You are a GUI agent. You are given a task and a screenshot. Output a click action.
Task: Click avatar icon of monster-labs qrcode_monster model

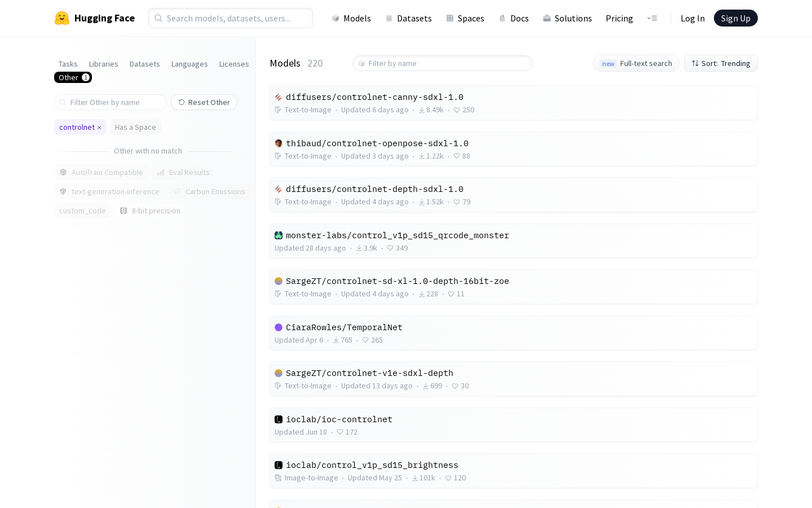[x=279, y=235]
